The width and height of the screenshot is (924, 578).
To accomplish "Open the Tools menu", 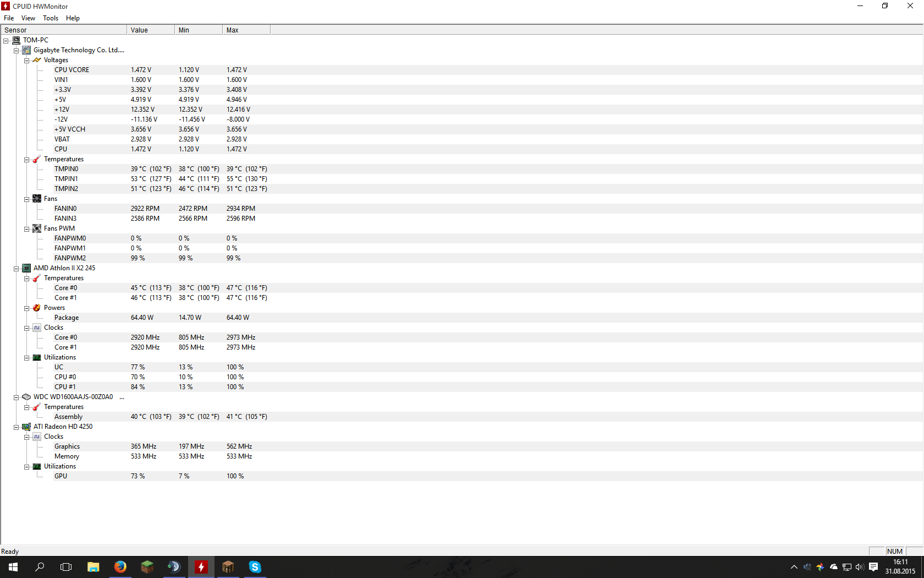I will (x=51, y=18).
